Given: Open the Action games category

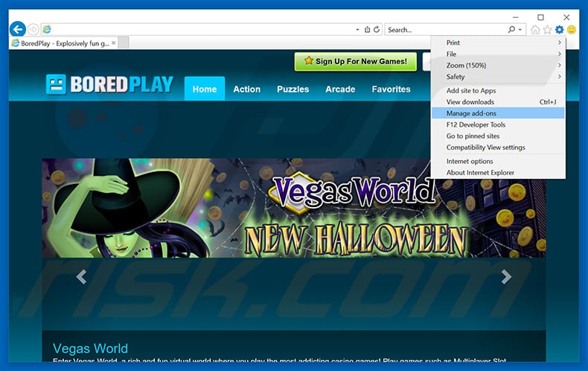Looking at the screenshot, I should 247,89.
